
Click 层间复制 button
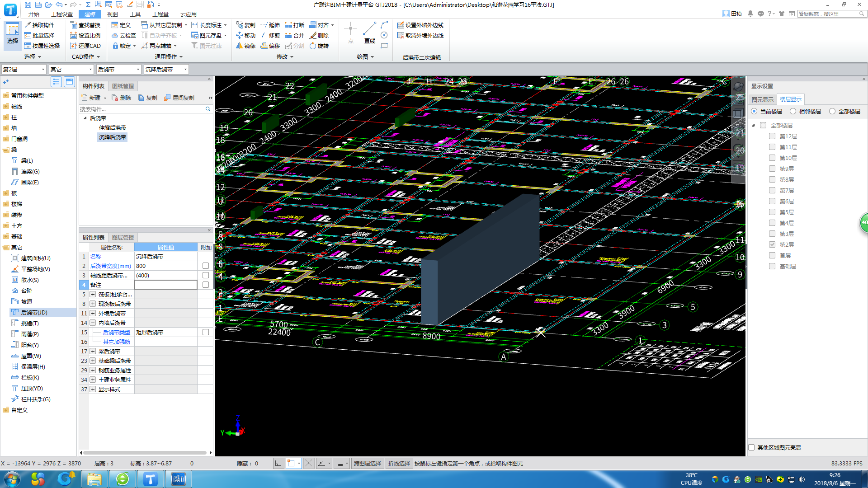tap(179, 98)
